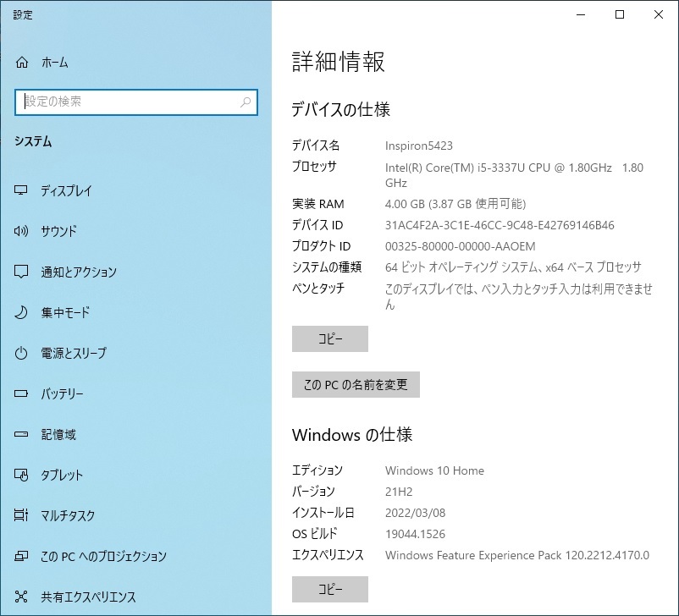Select product ID 00325-80000-00000-AAOEM

click(461, 246)
